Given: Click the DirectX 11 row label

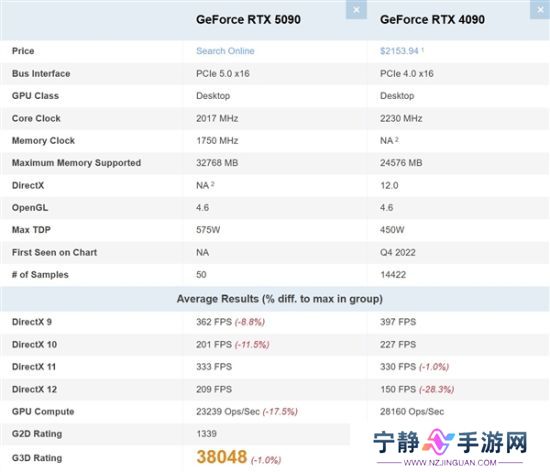Looking at the screenshot, I should (34, 367).
